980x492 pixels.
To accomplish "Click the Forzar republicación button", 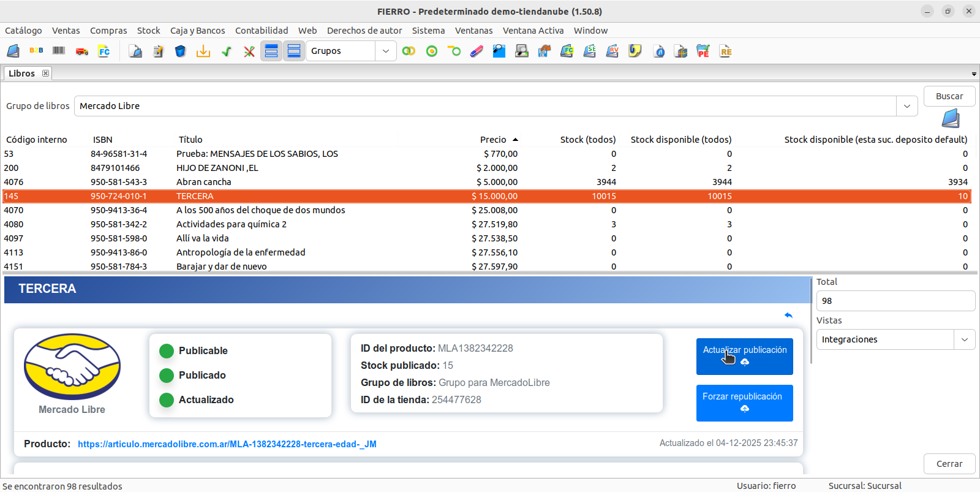I will [x=744, y=403].
